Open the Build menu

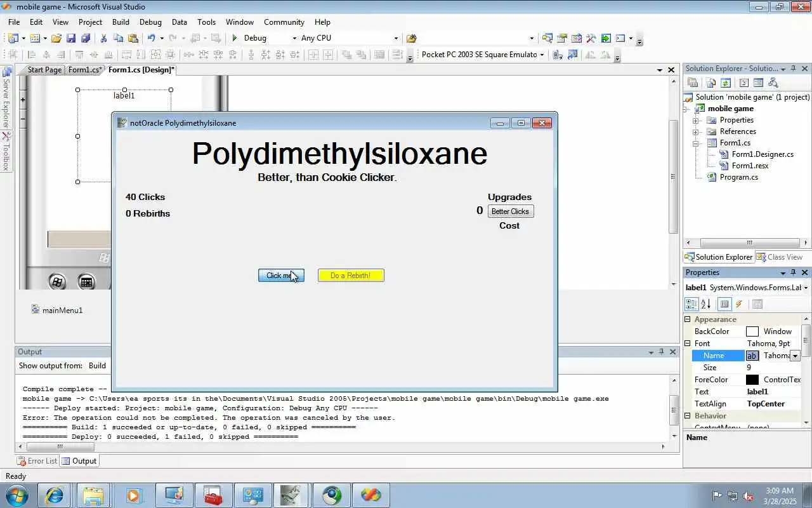click(x=121, y=22)
